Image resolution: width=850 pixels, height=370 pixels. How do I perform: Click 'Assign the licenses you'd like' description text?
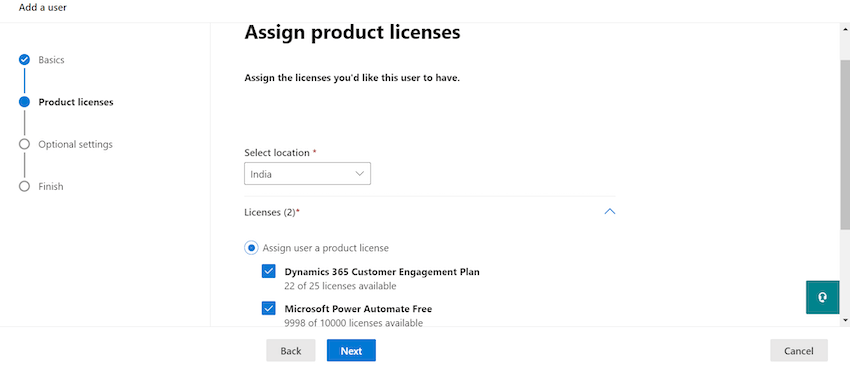352,78
